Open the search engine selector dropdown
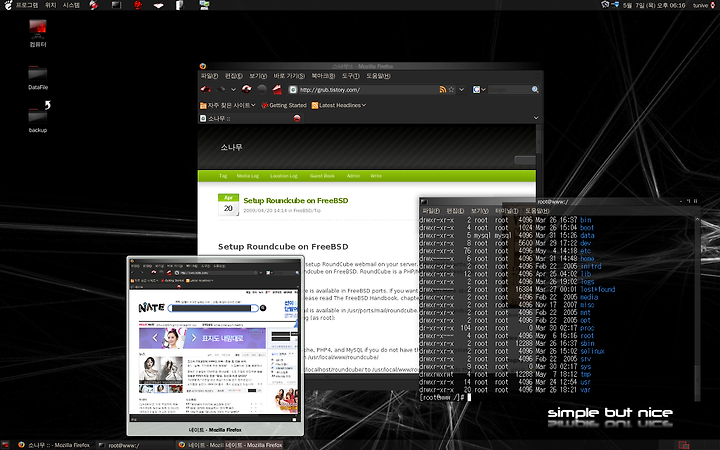This screenshot has height=450, width=720. 479,90
